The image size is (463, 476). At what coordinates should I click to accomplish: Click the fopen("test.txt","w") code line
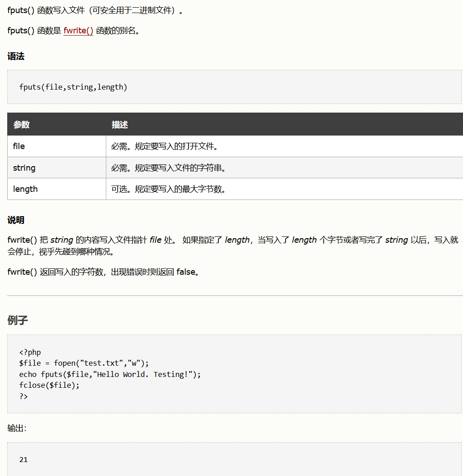[84, 363]
